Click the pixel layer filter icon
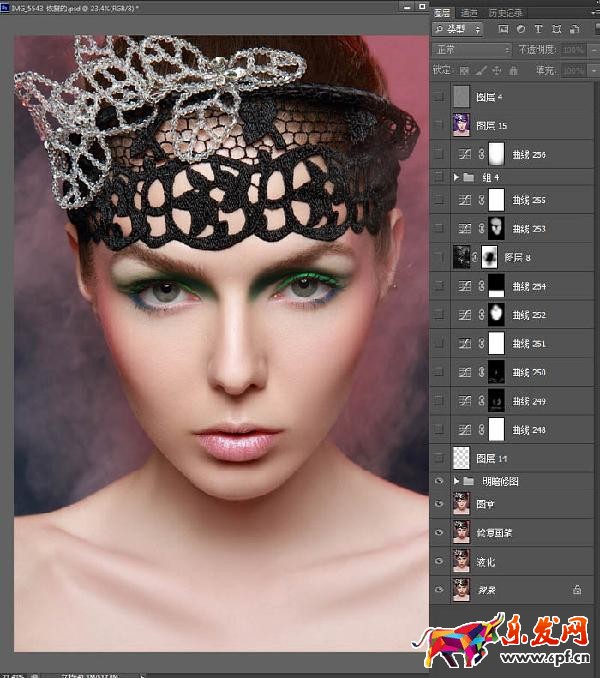 [x=504, y=30]
